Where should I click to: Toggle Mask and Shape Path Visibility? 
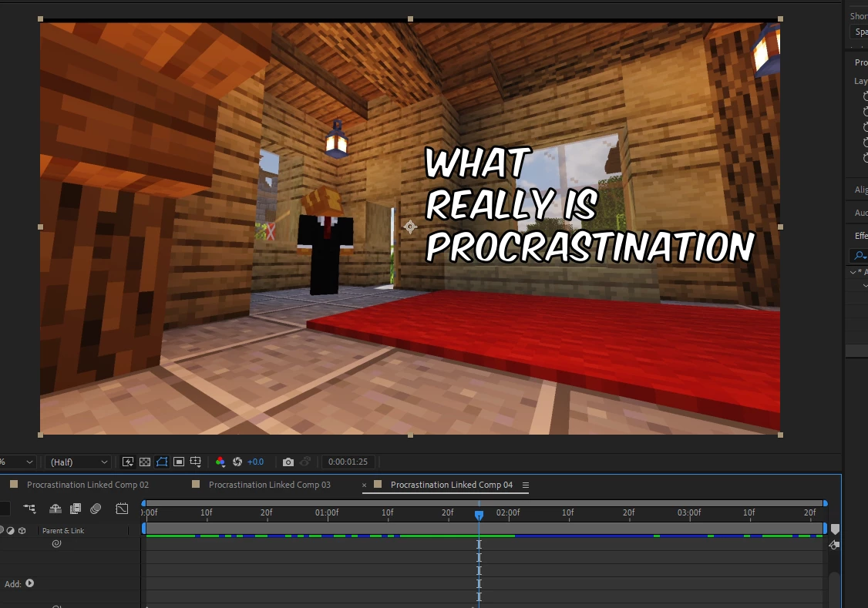162,462
